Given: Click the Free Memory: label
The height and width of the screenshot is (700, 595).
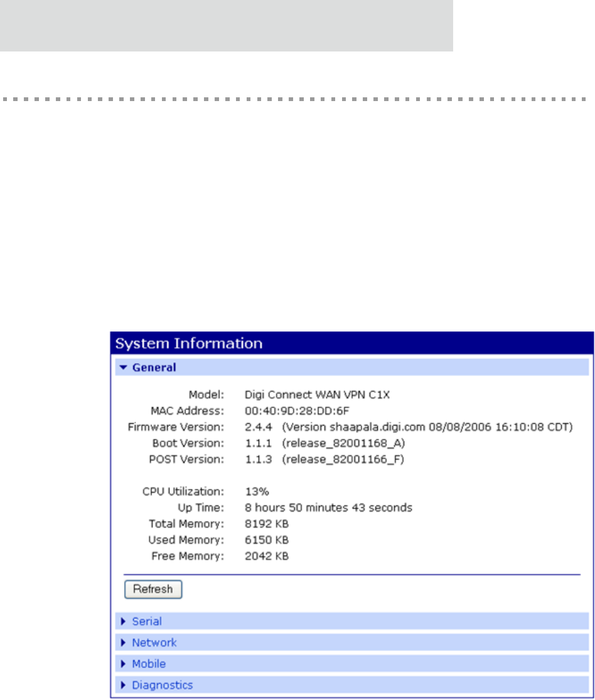Looking at the screenshot, I should point(188,556).
